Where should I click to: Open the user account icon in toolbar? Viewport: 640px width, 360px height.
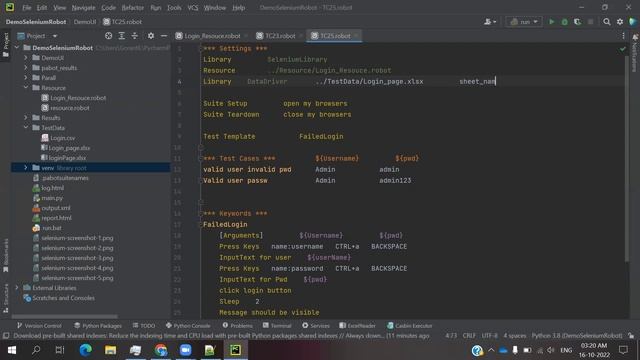point(489,22)
